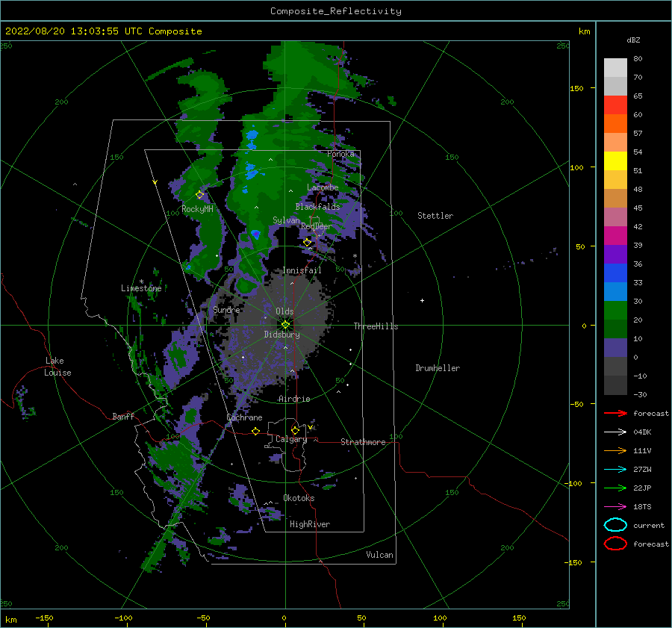Click the Cochrane label
The height and width of the screenshot is (628, 672).
tap(244, 417)
